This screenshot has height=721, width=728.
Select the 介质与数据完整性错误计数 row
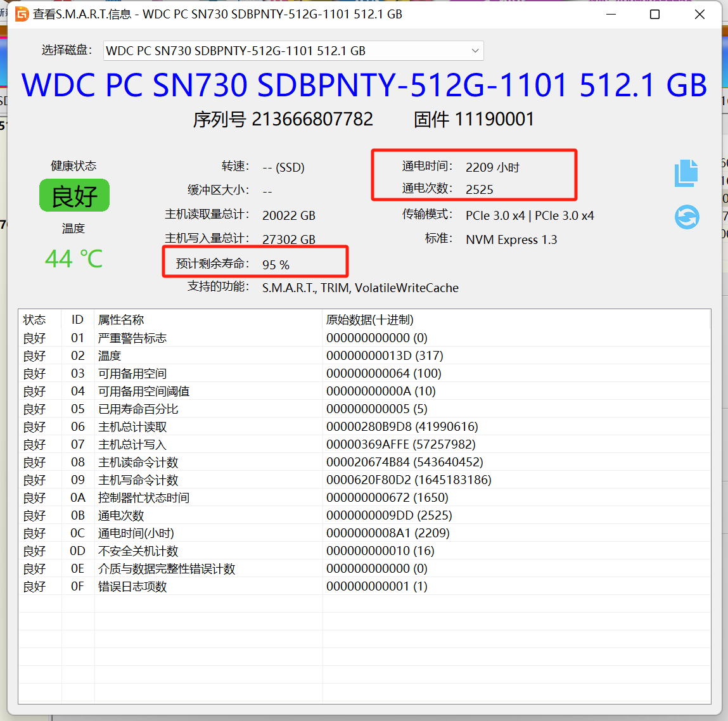pos(364,568)
